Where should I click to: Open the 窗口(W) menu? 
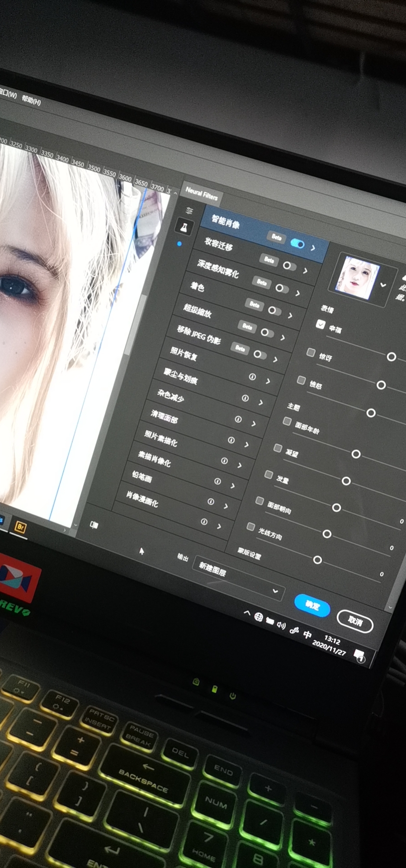click(8, 94)
